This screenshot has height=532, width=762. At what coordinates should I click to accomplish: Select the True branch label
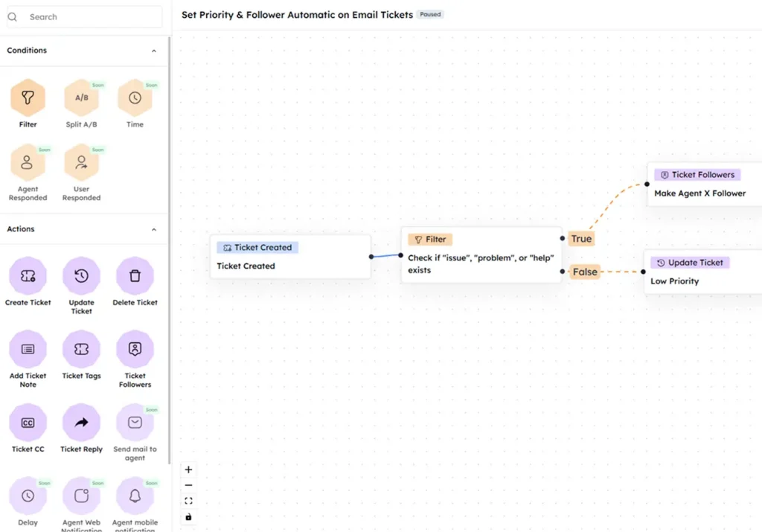click(x=581, y=239)
